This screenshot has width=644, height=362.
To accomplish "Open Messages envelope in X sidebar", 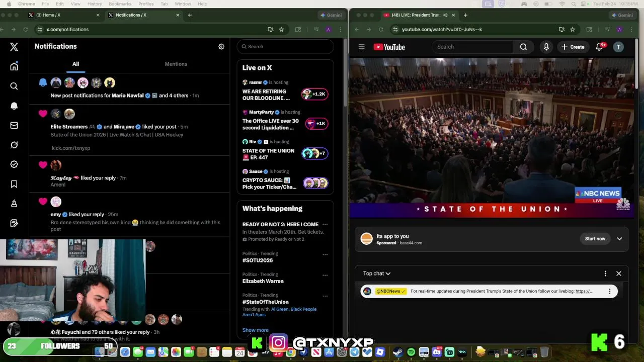I will click(x=14, y=125).
